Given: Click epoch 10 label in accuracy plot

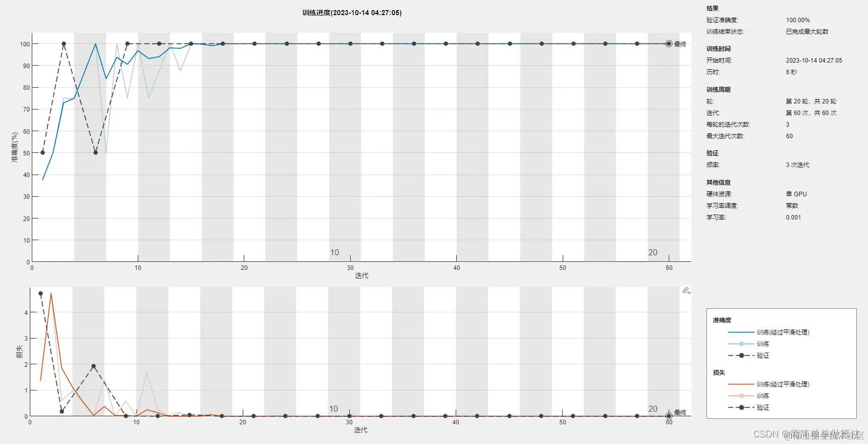Looking at the screenshot, I should tap(335, 252).
